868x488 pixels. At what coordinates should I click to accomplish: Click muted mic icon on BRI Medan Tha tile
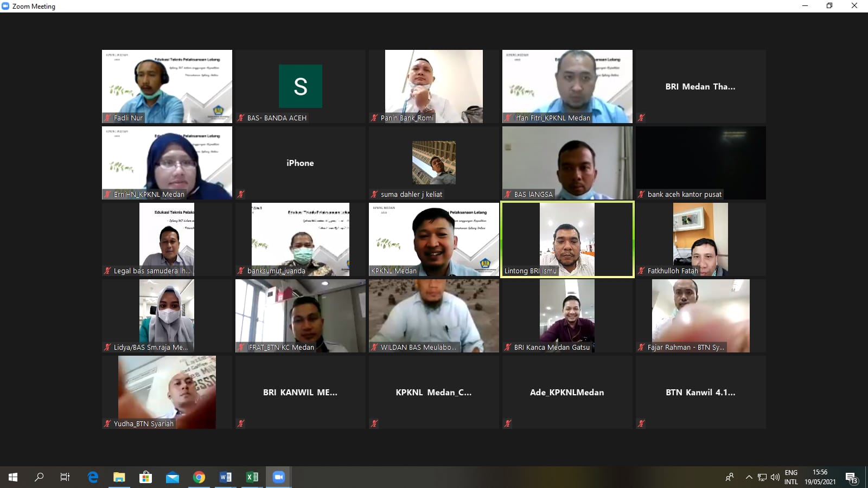(x=641, y=118)
